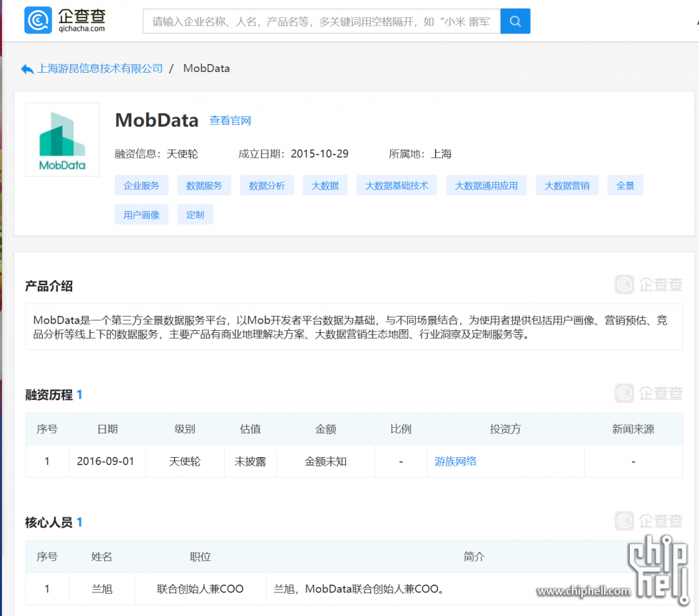
Task: Open the MobData logo thumbnail
Action: 63,140
